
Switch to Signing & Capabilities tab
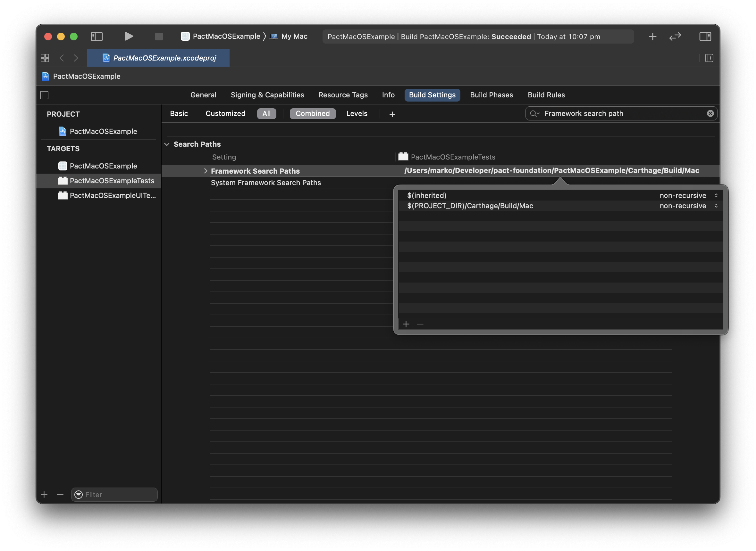coord(267,95)
